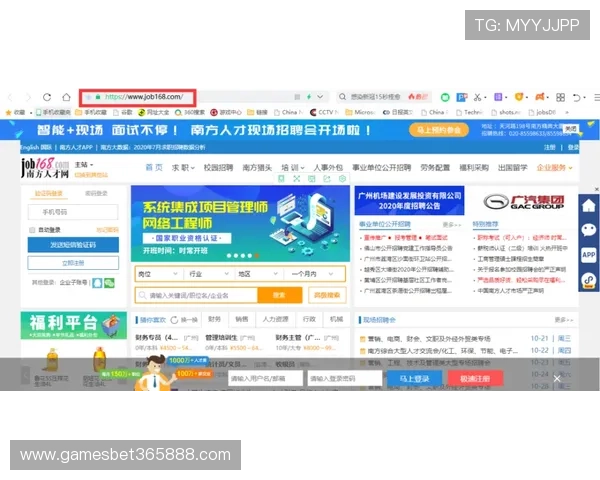Go to browser home page icon
Screen dimensions: 600x480
pyautogui.click(x=66, y=97)
